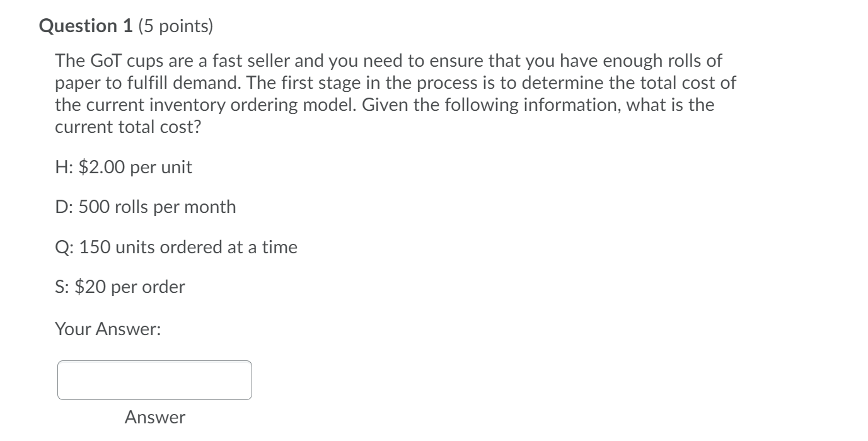Click the S: $20 per order line
The width and height of the screenshot is (868, 441).
click(120, 287)
